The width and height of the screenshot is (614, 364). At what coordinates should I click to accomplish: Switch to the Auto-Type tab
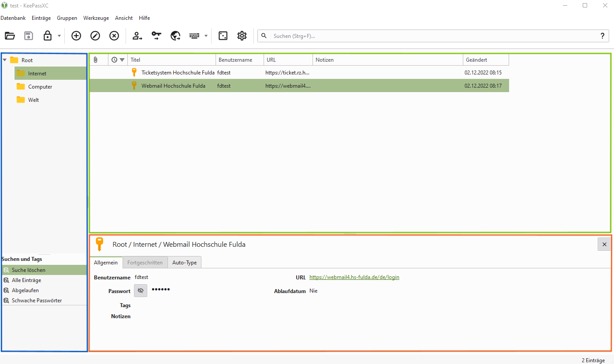[x=184, y=263]
